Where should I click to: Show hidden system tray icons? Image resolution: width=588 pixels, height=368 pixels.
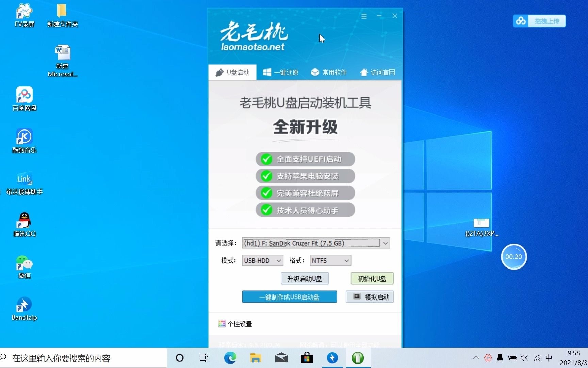[476, 358]
